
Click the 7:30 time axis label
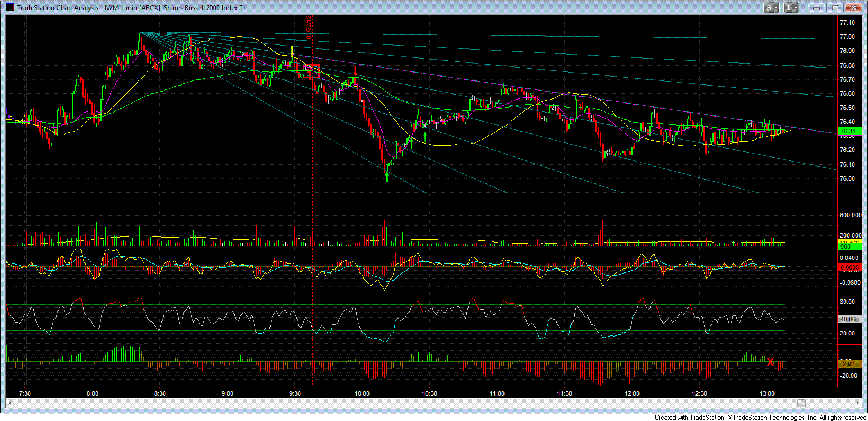[x=25, y=393]
